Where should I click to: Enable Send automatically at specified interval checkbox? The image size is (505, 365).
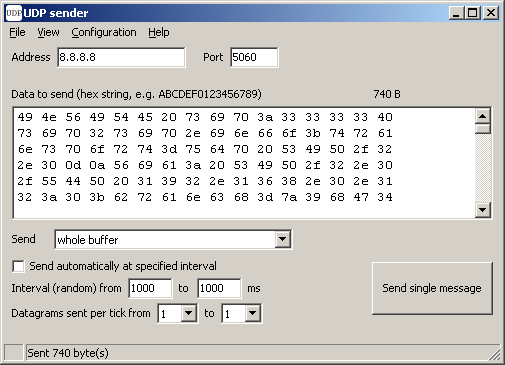pos(18,266)
